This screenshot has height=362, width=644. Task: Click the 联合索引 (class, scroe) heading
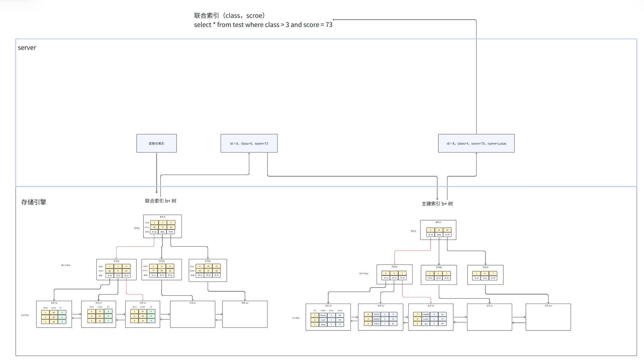coord(229,16)
